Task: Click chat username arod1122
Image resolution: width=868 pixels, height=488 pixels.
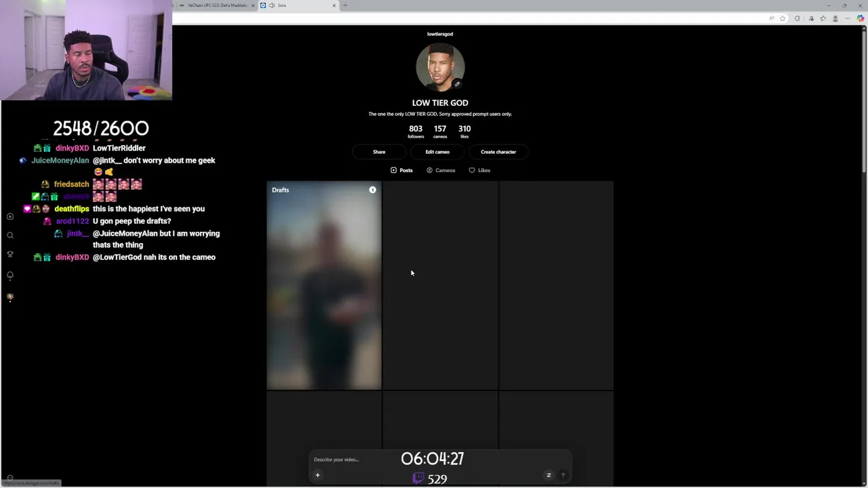Action: click(73, 221)
